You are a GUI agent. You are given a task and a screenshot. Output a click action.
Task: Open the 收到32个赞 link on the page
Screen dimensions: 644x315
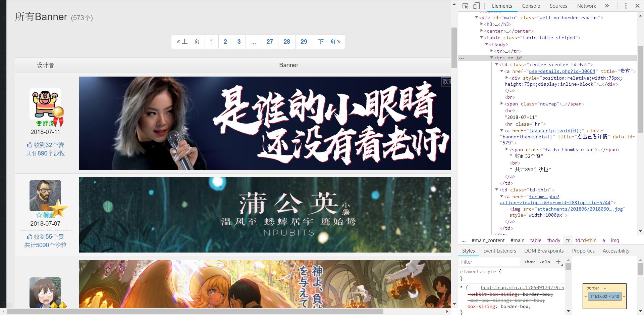click(49, 145)
